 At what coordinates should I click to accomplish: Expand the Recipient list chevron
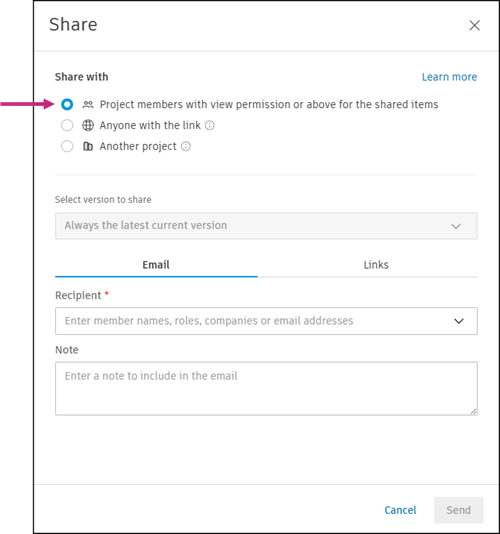[x=459, y=321]
